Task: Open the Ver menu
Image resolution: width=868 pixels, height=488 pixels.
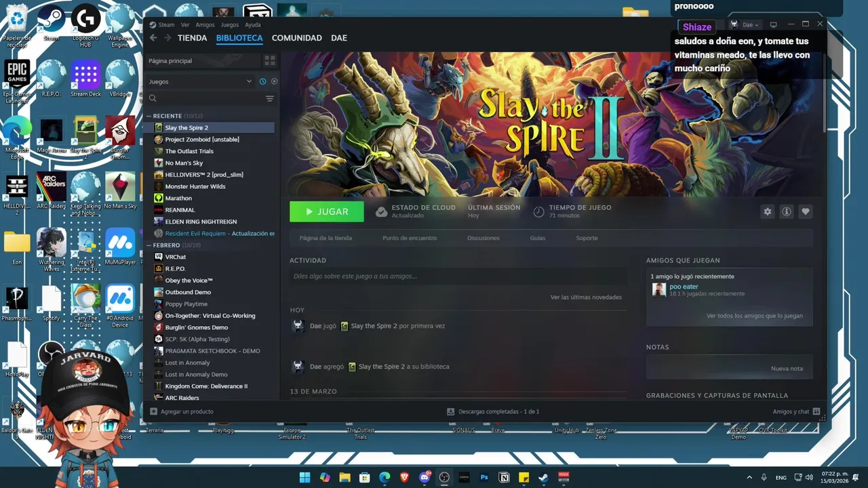Action: (x=185, y=24)
